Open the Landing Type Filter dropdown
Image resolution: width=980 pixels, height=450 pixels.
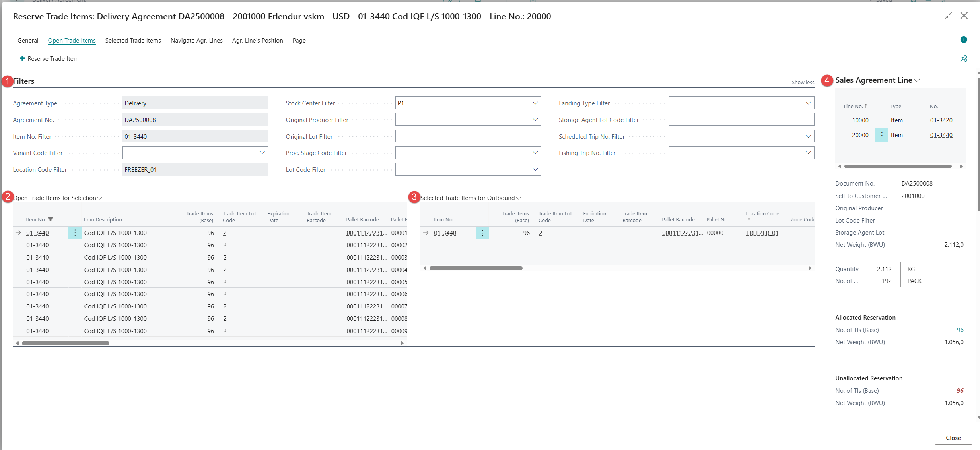808,103
